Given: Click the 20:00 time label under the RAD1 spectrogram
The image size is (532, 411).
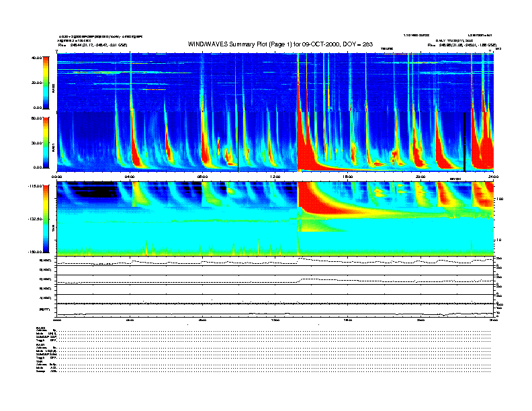Looking at the screenshot, I should coord(420,177).
